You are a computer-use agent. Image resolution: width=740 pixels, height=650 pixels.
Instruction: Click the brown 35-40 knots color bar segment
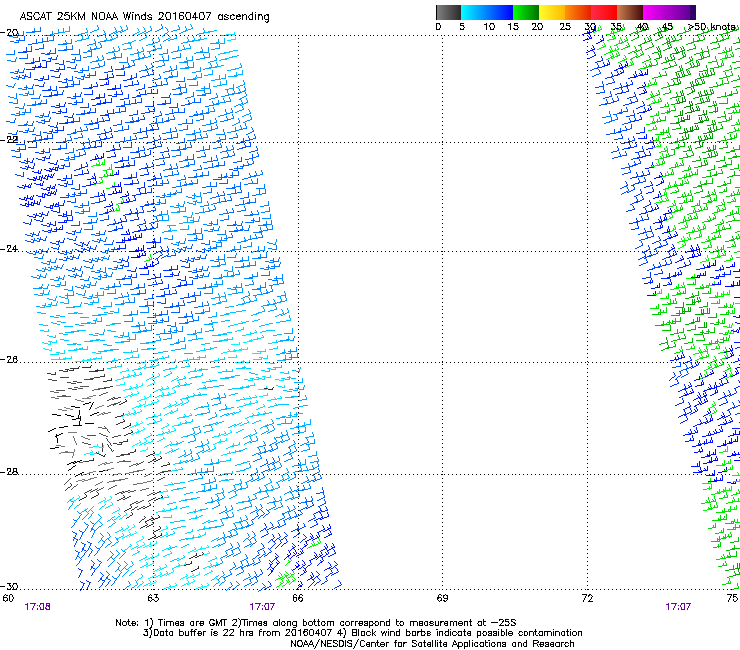(630, 12)
